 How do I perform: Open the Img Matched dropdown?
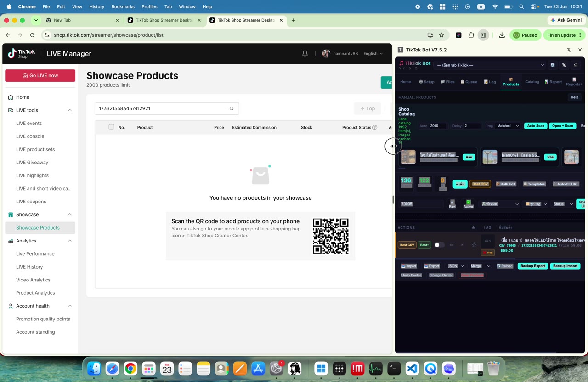[x=508, y=126]
